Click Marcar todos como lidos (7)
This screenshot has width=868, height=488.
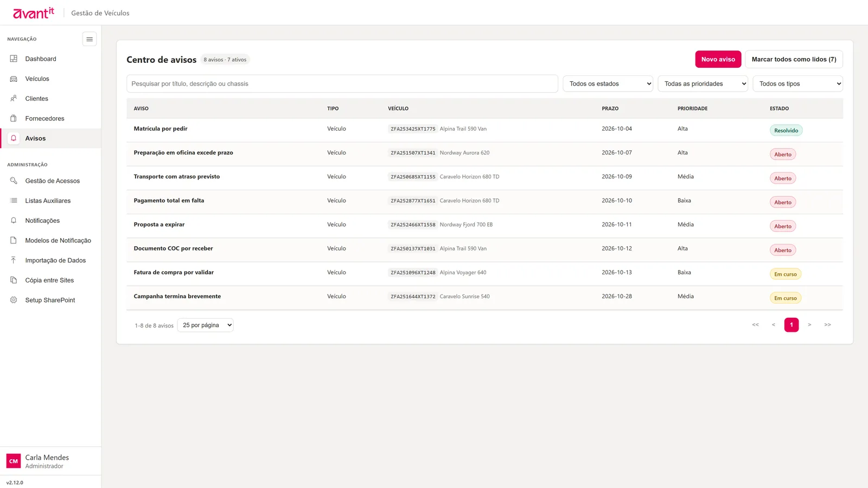(x=794, y=59)
